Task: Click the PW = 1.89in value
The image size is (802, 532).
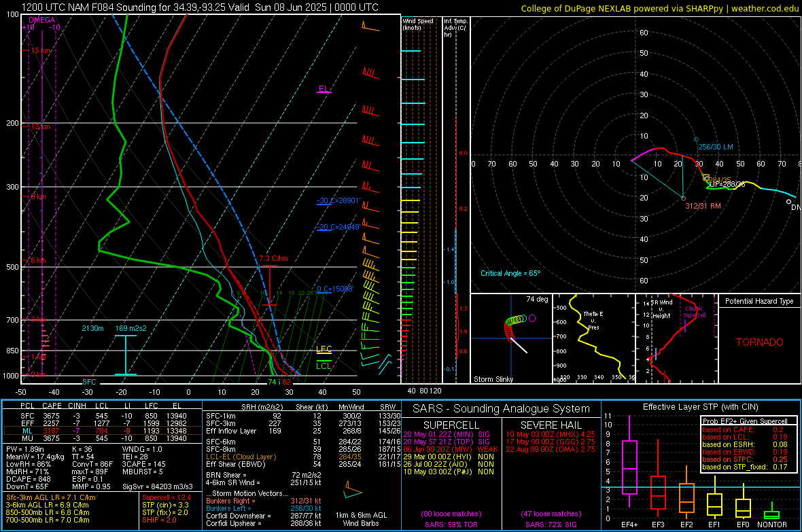Action: pos(26,449)
